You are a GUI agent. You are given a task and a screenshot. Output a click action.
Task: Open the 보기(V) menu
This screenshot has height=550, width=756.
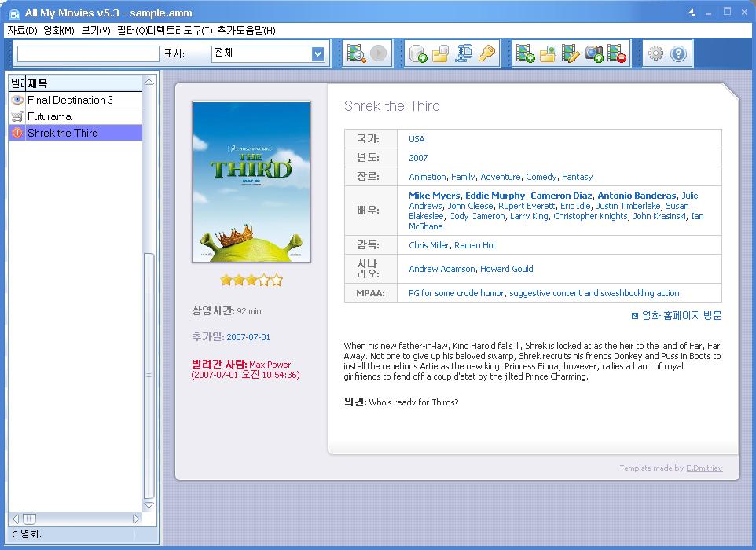coord(95,31)
